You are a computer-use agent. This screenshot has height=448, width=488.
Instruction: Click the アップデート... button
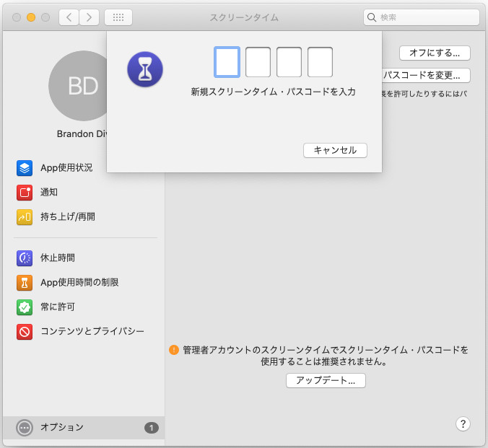click(x=326, y=380)
